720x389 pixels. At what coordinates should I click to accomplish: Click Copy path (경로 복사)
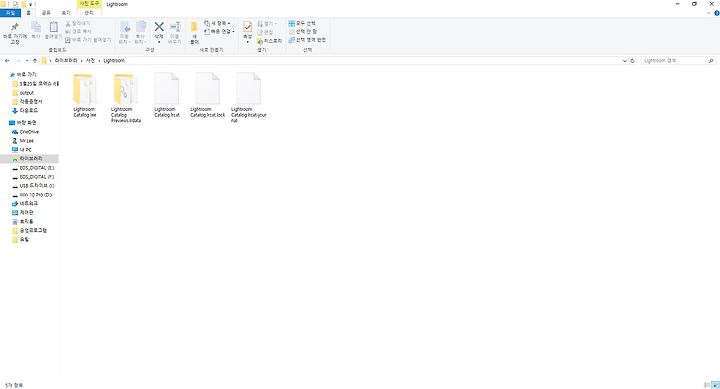click(78, 32)
